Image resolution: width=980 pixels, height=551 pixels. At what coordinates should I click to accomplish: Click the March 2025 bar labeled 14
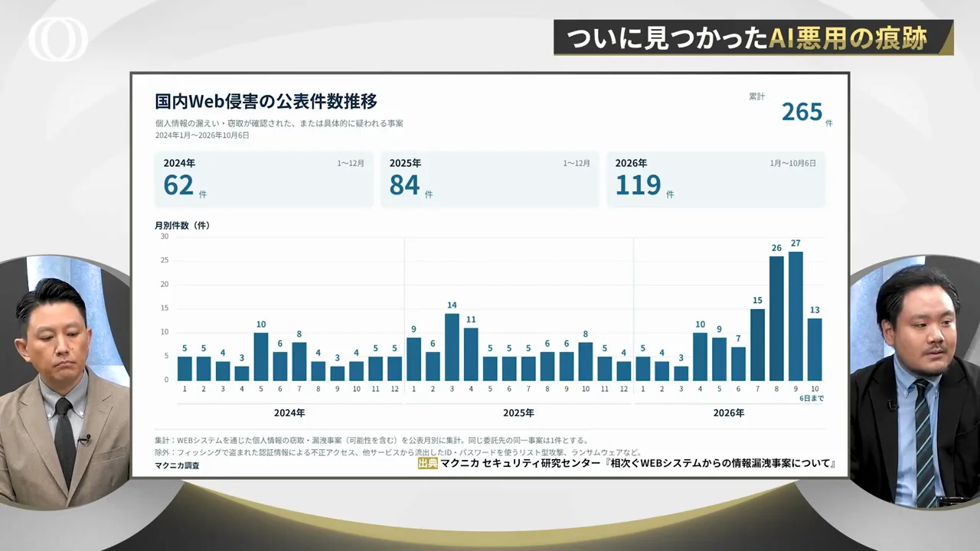(452, 347)
